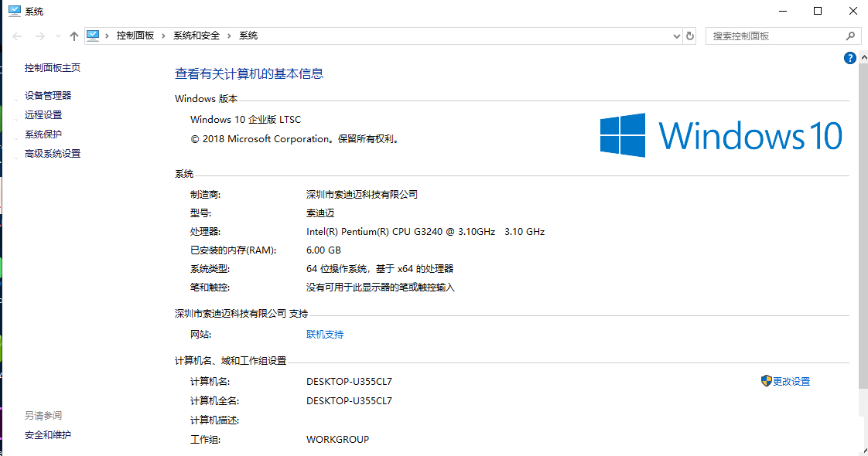Click the installed RAM value 6.00 GB
Screen dimensions: 868x456
(x=324, y=250)
